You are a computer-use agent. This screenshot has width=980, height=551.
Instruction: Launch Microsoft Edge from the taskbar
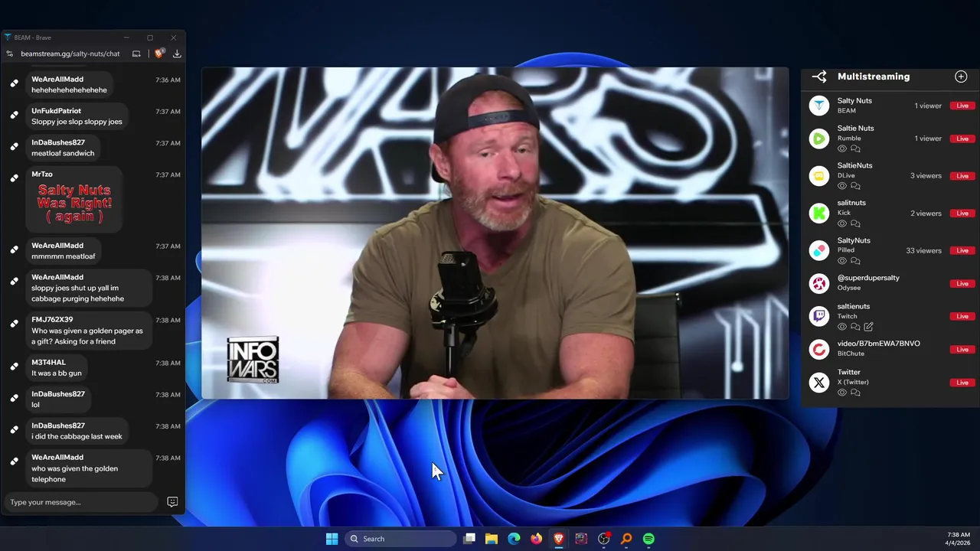[x=514, y=539]
